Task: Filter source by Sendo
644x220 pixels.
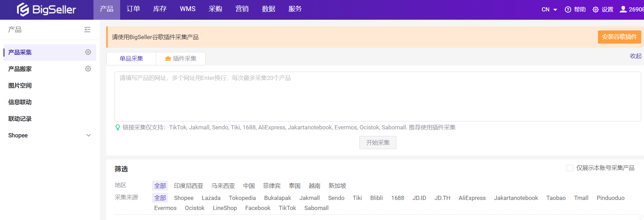Action: (336, 198)
